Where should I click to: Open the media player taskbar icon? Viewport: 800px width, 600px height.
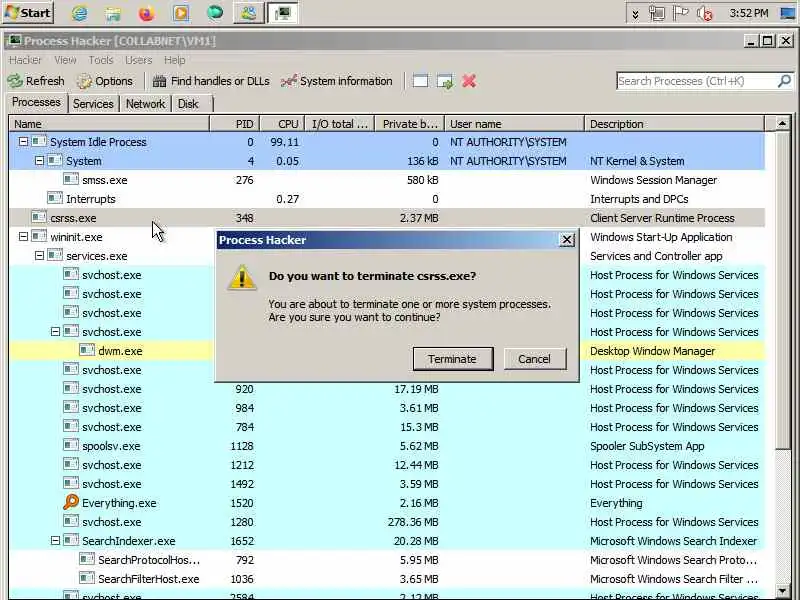point(180,13)
